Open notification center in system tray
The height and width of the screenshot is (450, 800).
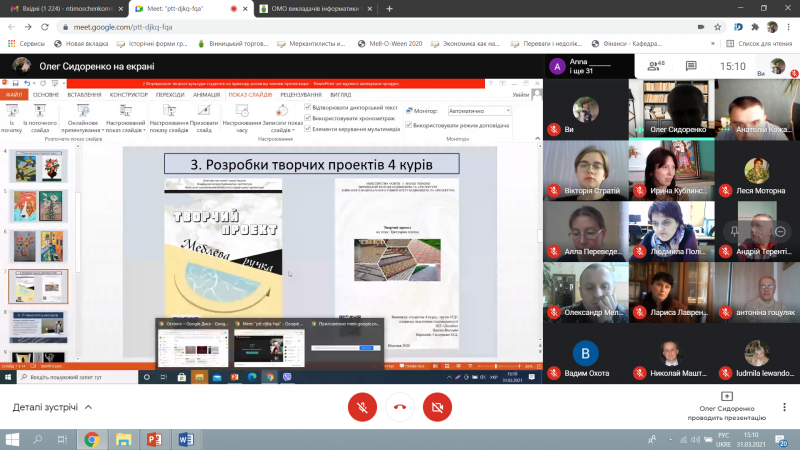[781, 440]
